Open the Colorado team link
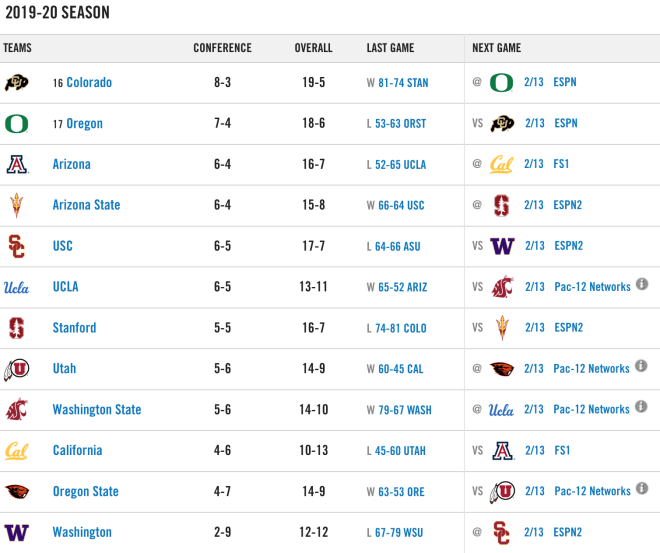This screenshot has height=553, width=660. click(x=89, y=82)
